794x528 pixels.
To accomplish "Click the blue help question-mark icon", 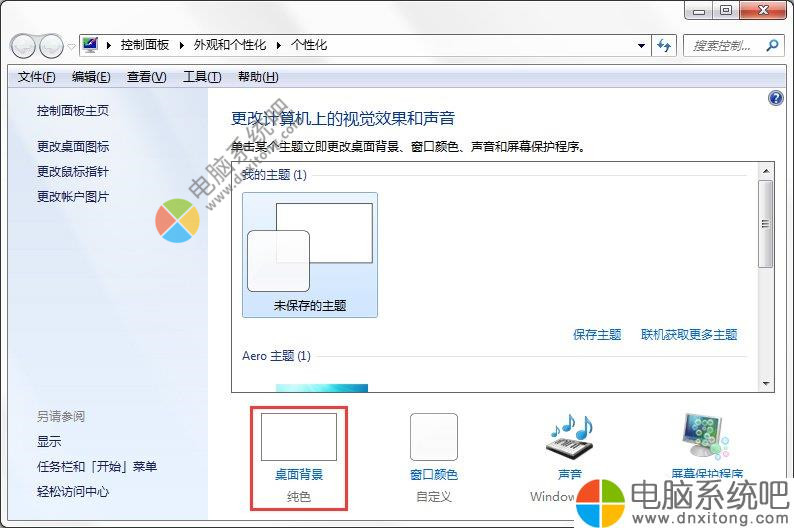I will pyautogui.click(x=775, y=98).
